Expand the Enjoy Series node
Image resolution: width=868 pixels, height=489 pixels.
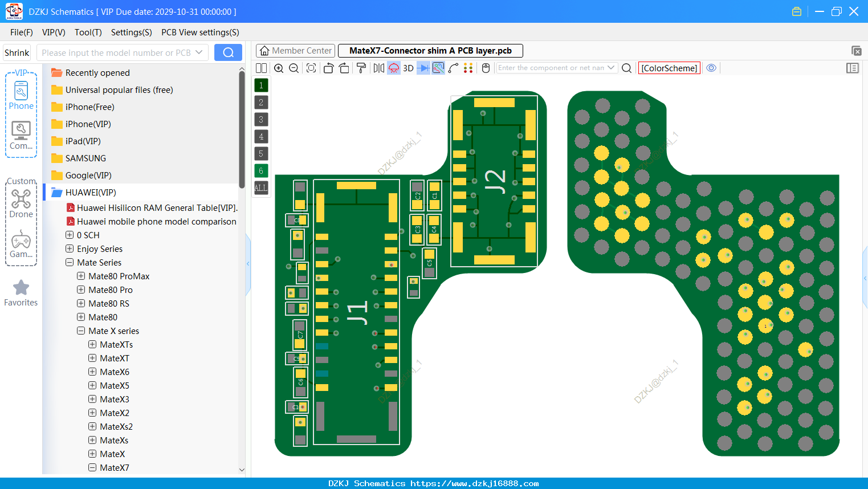[70, 248]
